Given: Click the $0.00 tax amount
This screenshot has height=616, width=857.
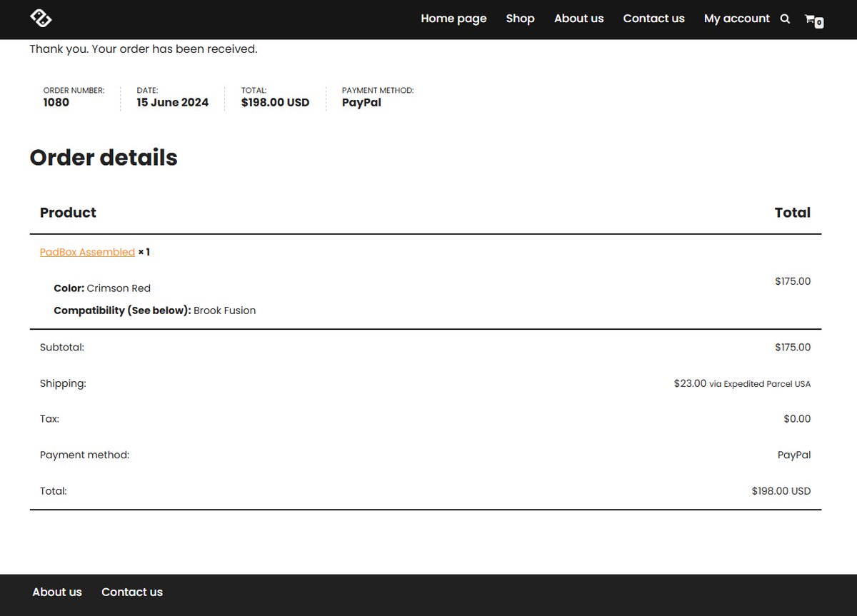Looking at the screenshot, I should [x=797, y=419].
